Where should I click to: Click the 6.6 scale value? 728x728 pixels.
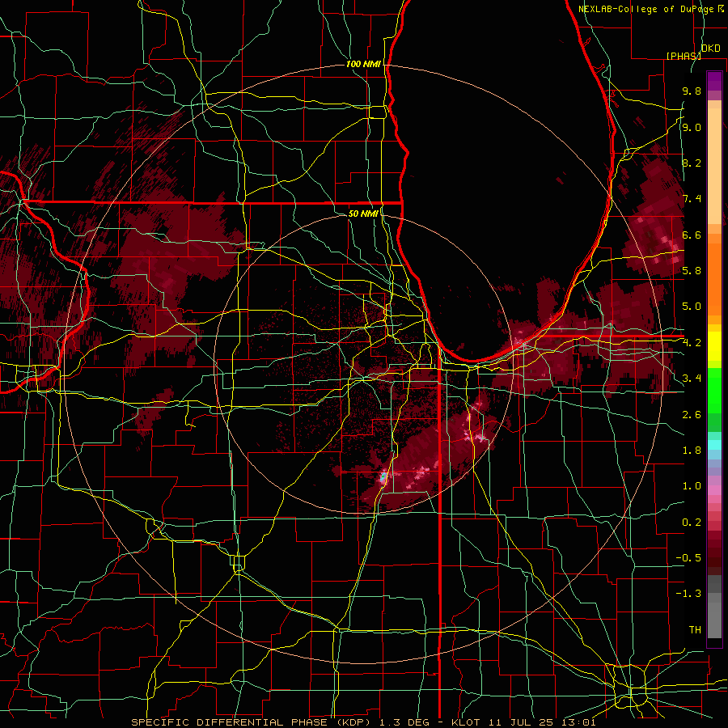point(692,235)
